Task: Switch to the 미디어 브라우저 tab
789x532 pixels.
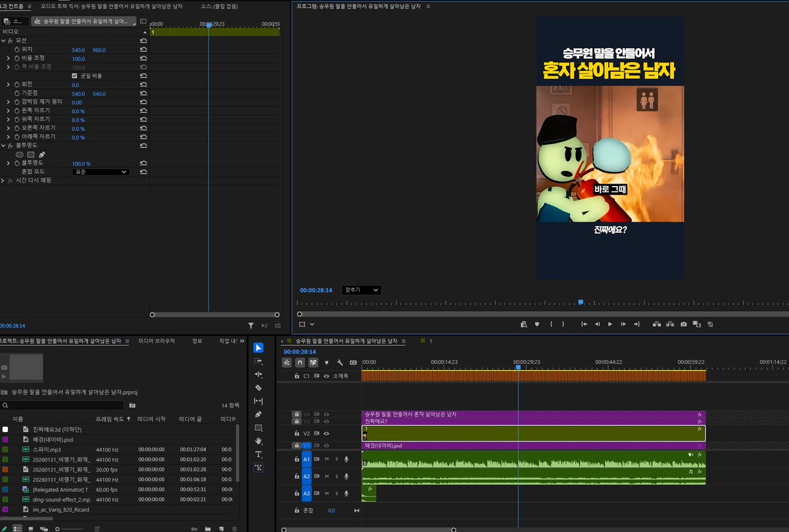Action: 156,341
